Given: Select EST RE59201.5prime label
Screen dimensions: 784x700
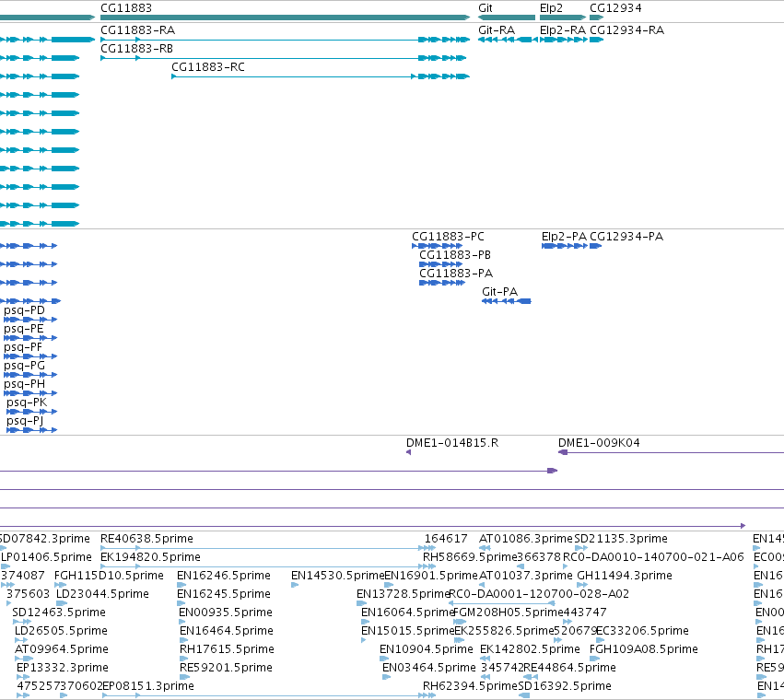Looking at the screenshot, I should (226, 668).
